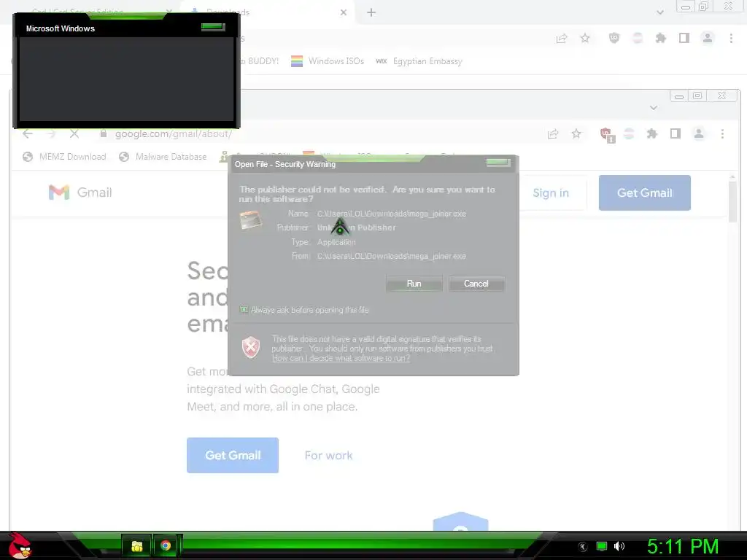Open profile avatar in Gmail window

pos(699,134)
